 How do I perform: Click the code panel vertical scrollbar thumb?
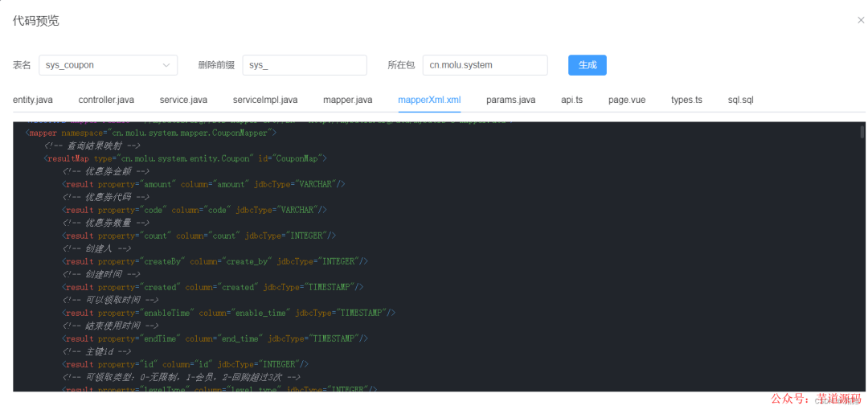click(x=862, y=131)
